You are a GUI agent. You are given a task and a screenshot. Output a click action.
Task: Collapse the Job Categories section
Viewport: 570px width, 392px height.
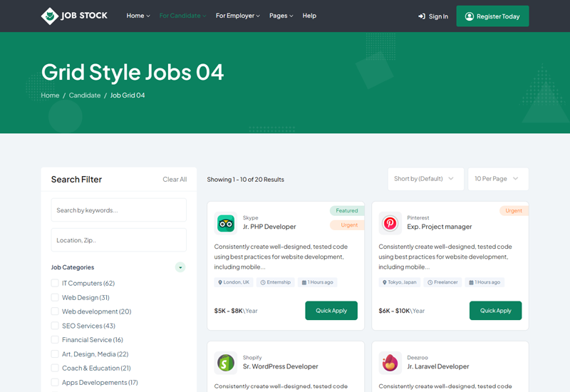pyautogui.click(x=180, y=267)
